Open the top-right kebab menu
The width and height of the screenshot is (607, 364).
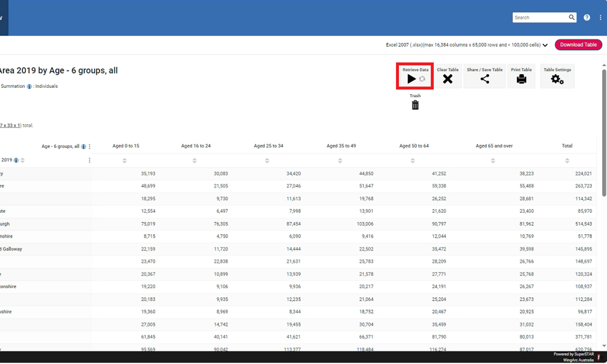coord(600,18)
